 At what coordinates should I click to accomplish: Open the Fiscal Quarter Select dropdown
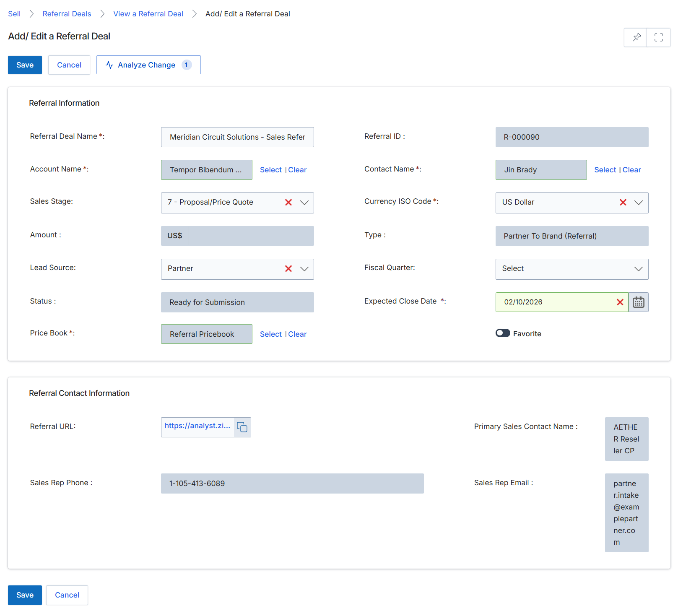[572, 269]
